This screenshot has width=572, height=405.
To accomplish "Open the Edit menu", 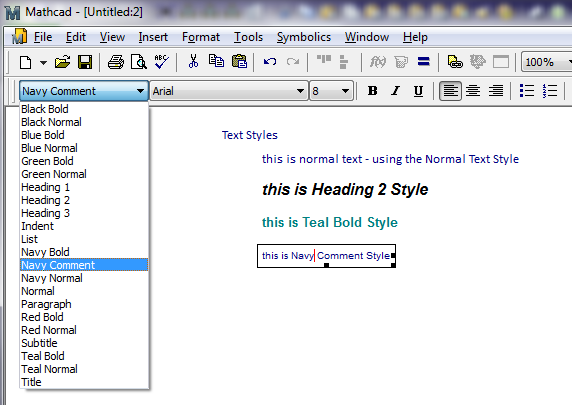I will (76, 37).
